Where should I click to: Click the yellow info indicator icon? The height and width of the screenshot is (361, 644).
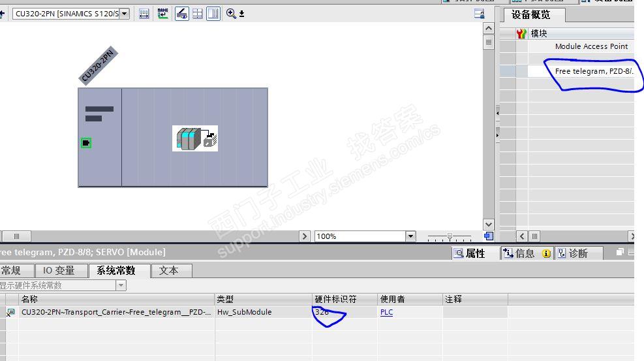click(x=546, y=253)
